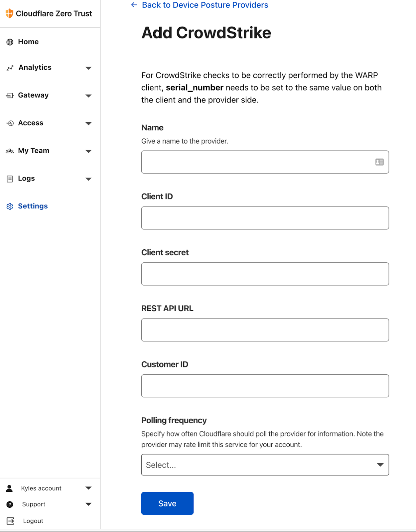Expand the Support dropdown arrow
The width and height of the screenshot is (416, 532).
pos(88,504)
